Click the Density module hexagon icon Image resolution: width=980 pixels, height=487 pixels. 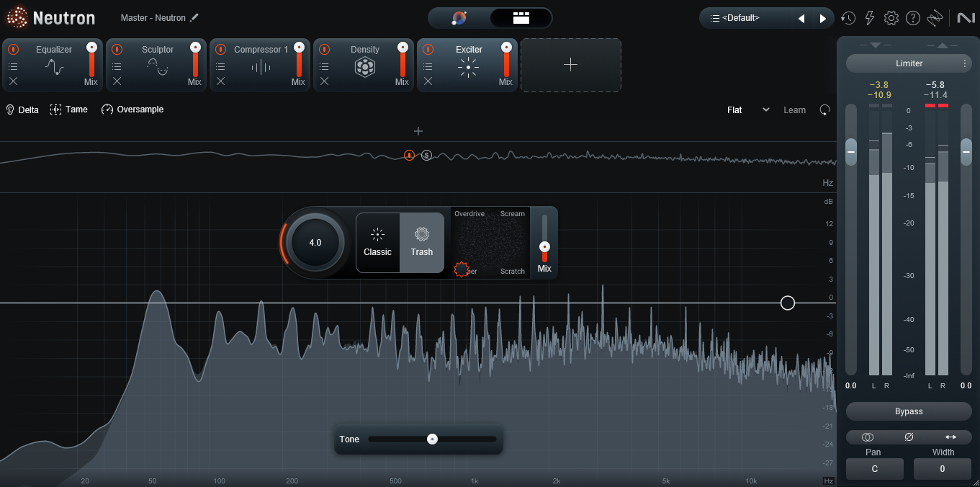(x=365, y=68)
